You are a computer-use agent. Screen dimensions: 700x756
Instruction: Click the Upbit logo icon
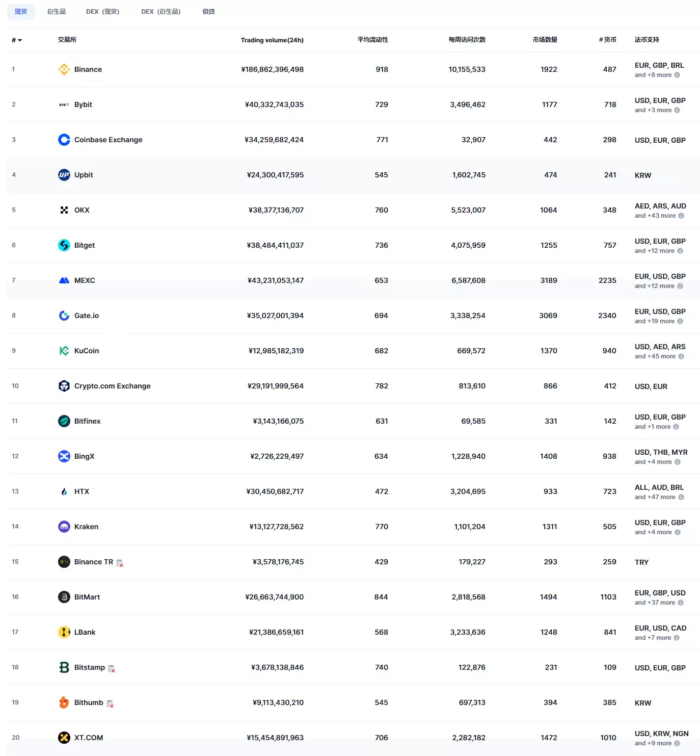pyautogui.click(x=64, y=175)
